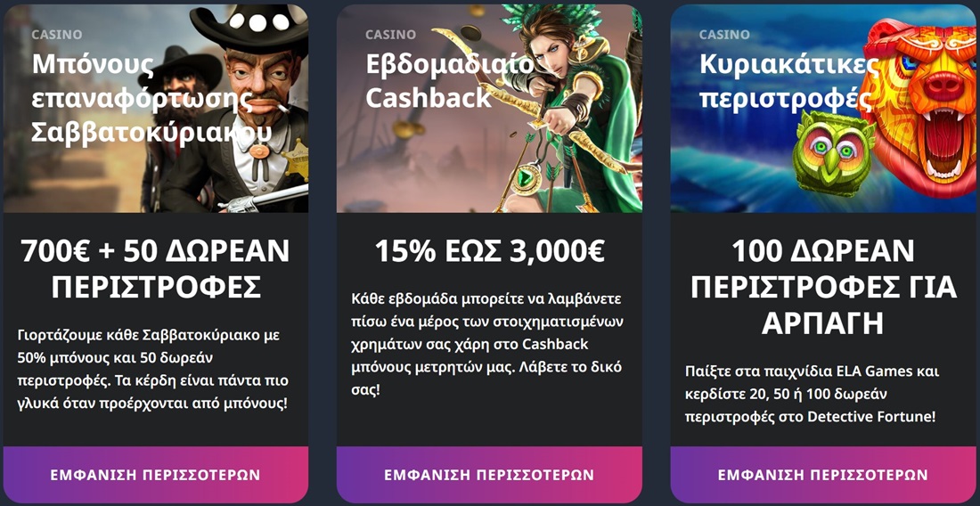
Task: Open the Κυριακάτικες περιστροφές title
Action: 788,81
